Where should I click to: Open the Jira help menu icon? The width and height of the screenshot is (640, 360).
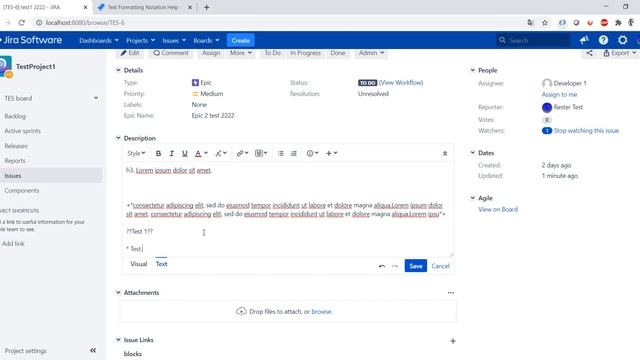[603, 40]
